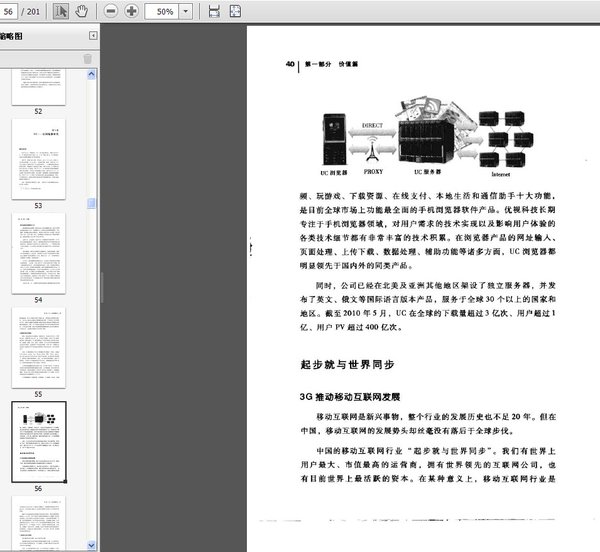The height and width of the screenshot is (552, 600).
Task: Click the 50% zoom value field
Action: pyautogui.click(x=162, y=11)
